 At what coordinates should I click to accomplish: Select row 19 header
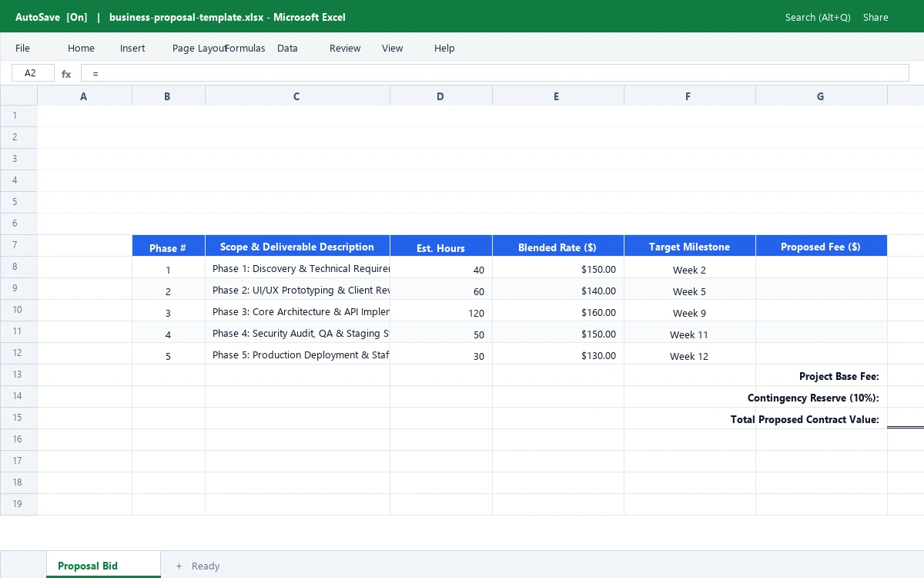pos(18,504)
